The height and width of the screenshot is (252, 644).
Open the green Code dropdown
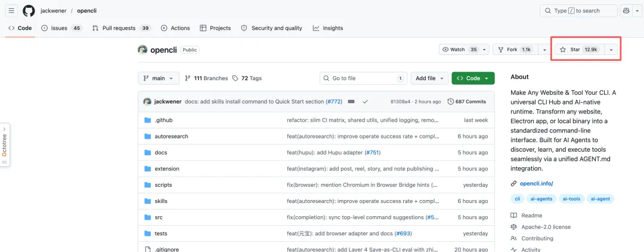click(473, 78)
